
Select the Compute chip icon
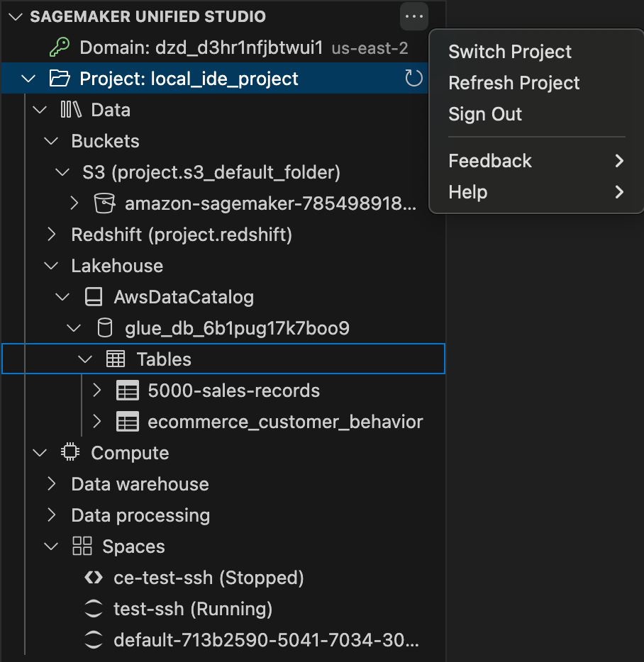(x=70, y=452)
